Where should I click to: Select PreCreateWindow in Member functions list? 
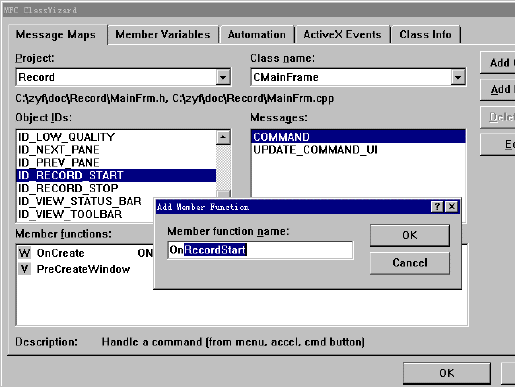(83, 269)
